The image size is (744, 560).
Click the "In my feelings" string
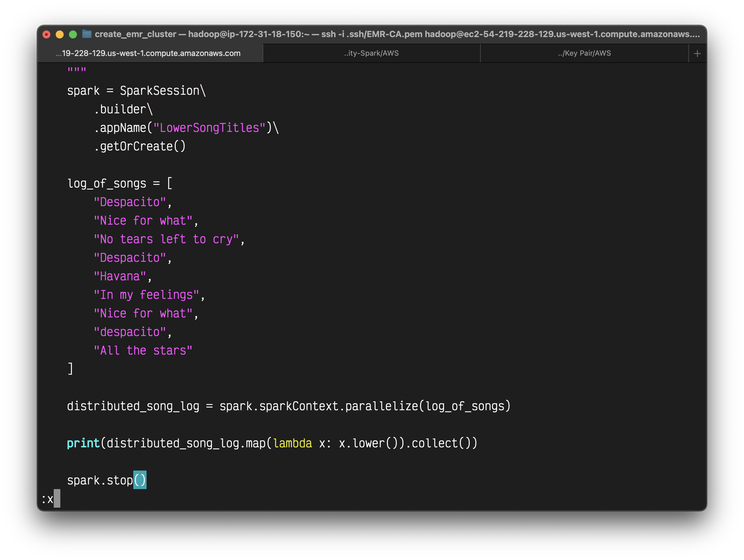point(146,295)
